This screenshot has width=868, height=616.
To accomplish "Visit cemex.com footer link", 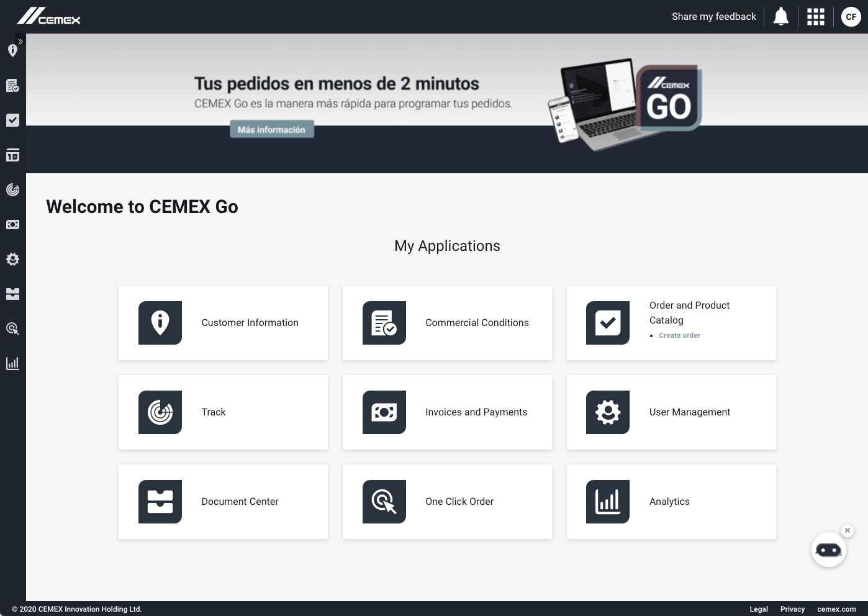I will 836,609.
